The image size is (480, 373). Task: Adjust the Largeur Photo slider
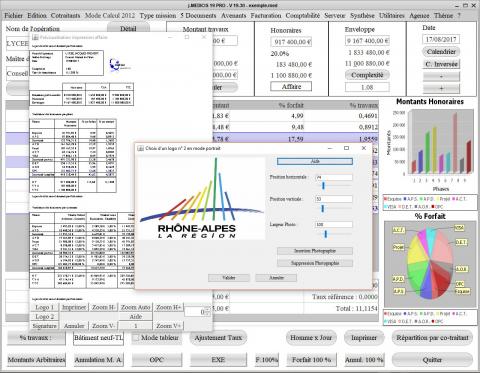[325, 234]
